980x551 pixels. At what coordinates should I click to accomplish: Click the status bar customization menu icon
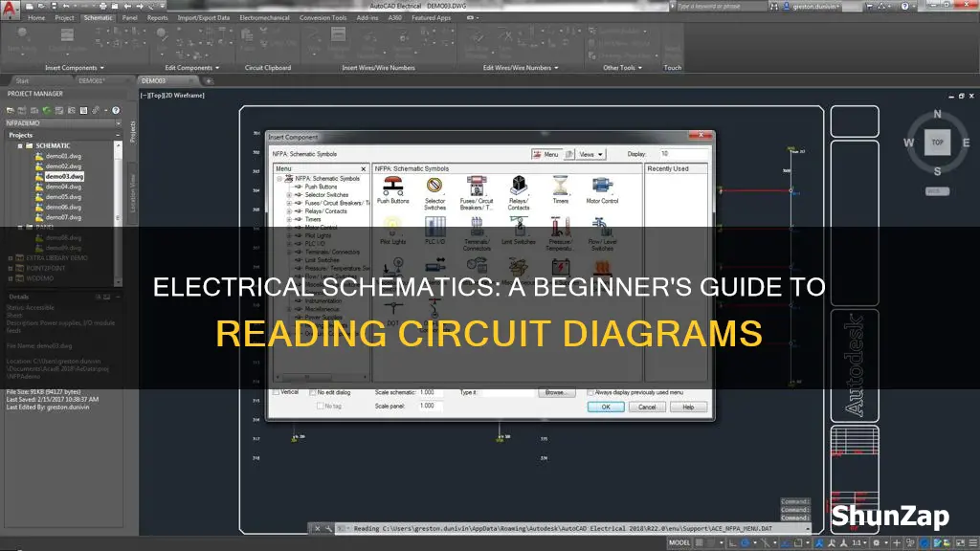973,543
